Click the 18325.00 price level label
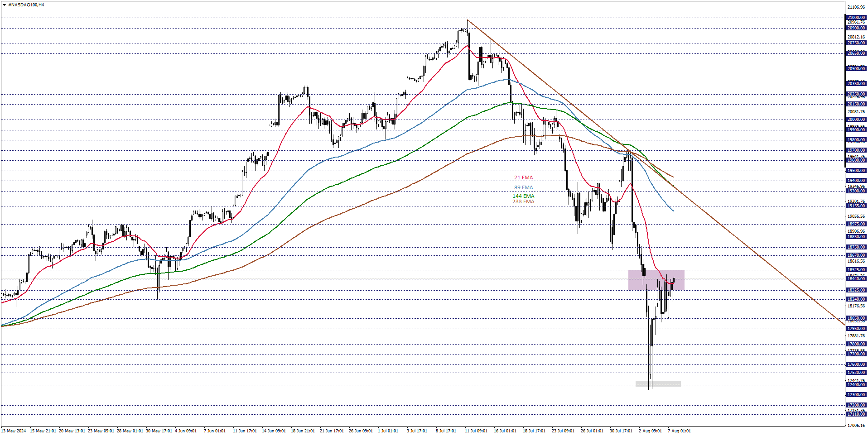Image resolution: width=868 pixels, height=436 pixels. point(856,290)
